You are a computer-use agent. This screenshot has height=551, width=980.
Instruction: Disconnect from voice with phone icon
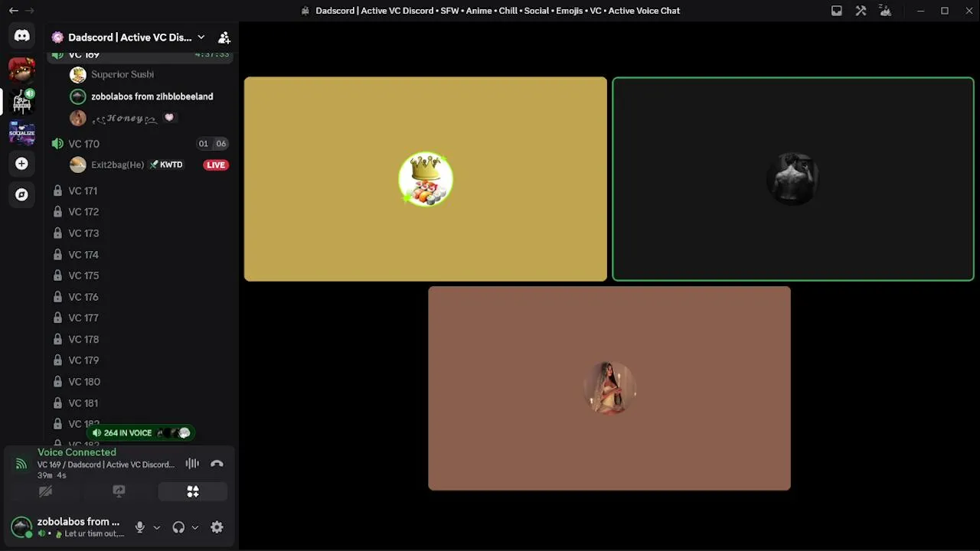[217, 464]
